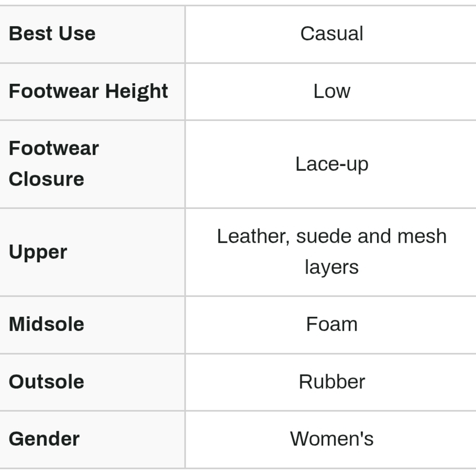Select the Casual value cell
The width and height of the screenshot is (476, 476).
pyautogui.click(x=331, y=33)
